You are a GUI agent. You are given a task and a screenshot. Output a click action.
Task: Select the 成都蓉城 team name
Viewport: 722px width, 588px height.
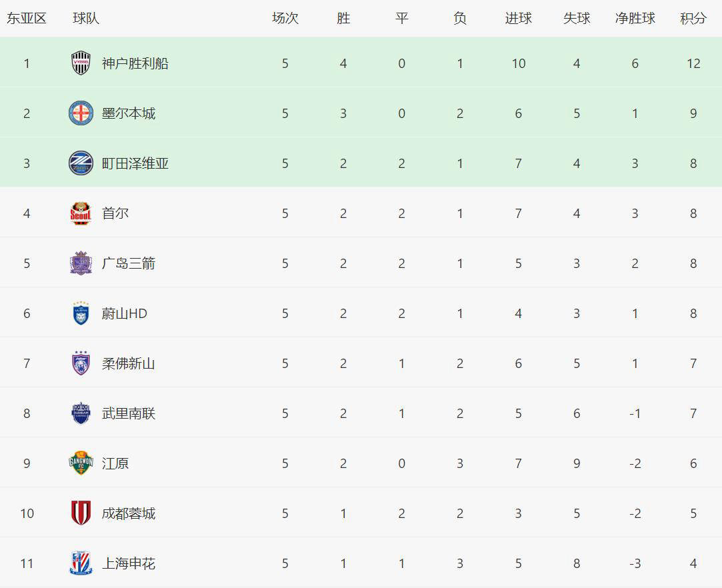[x=128, y=513]
